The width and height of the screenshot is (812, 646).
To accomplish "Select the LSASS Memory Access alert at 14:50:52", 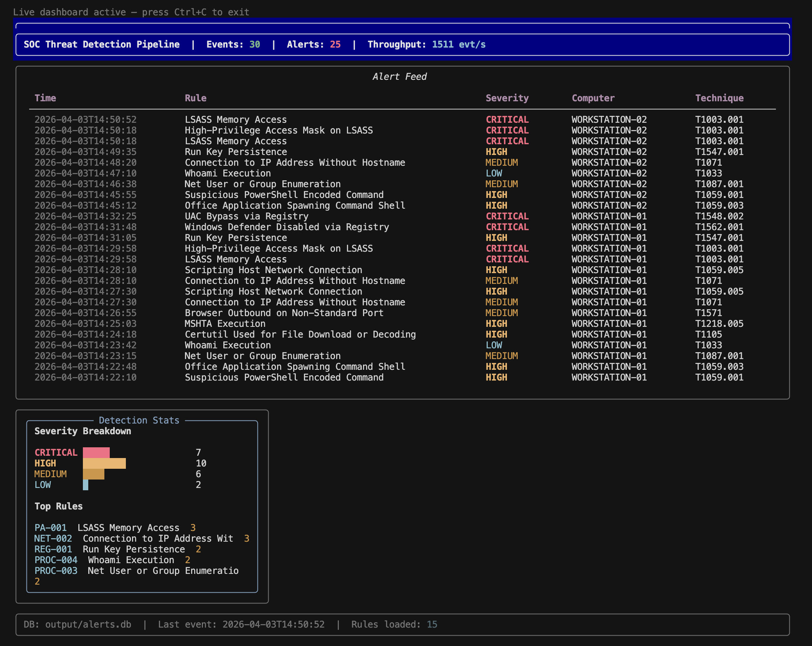I will click(235, 119).
